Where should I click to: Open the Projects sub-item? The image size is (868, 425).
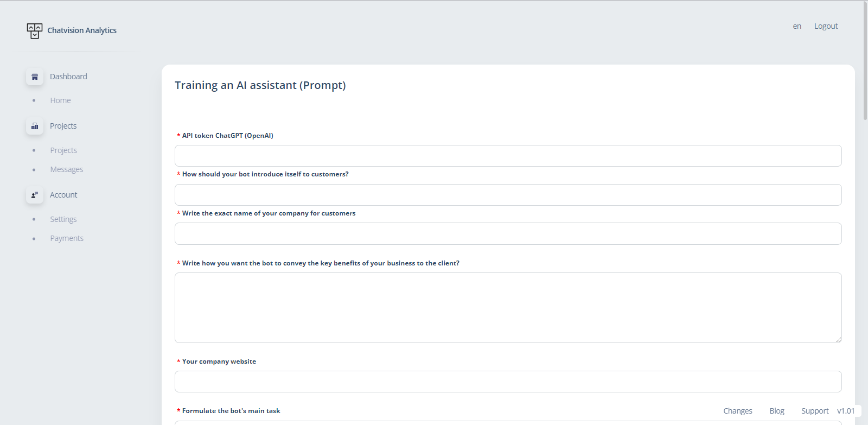63,150
